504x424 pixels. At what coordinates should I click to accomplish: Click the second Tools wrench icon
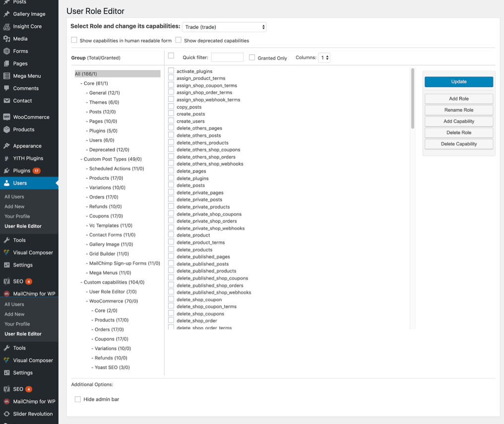point(6,348)
